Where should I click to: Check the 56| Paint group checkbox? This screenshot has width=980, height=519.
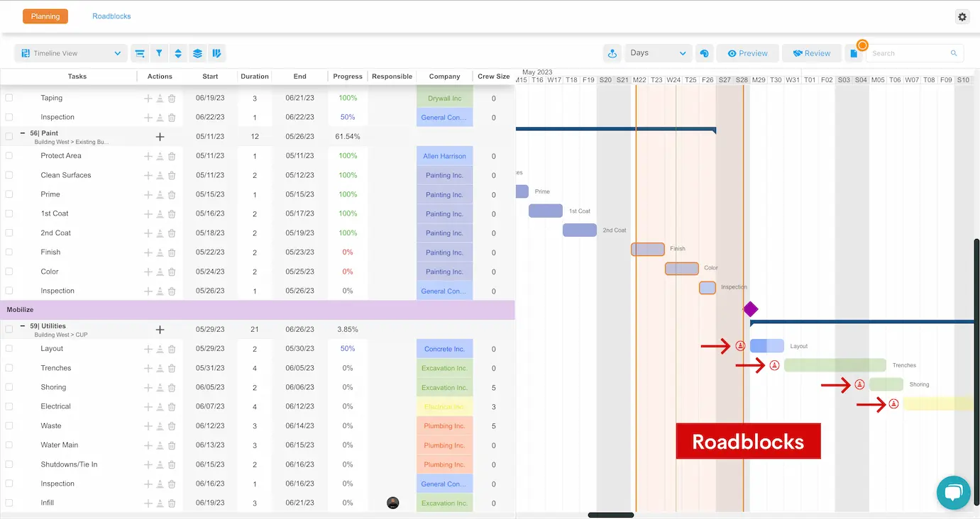(x=9, y=136)
